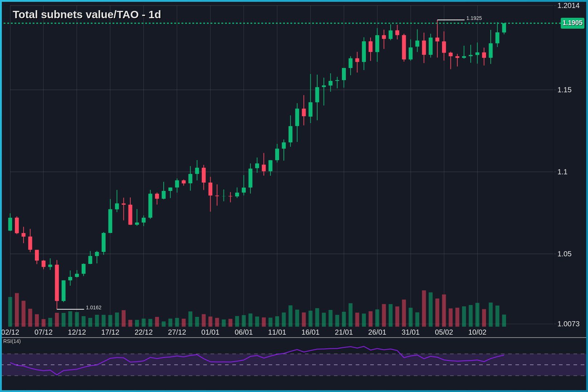Click the 06/01 date label
The height and width of the screenshot is (392, 588).
244,332
